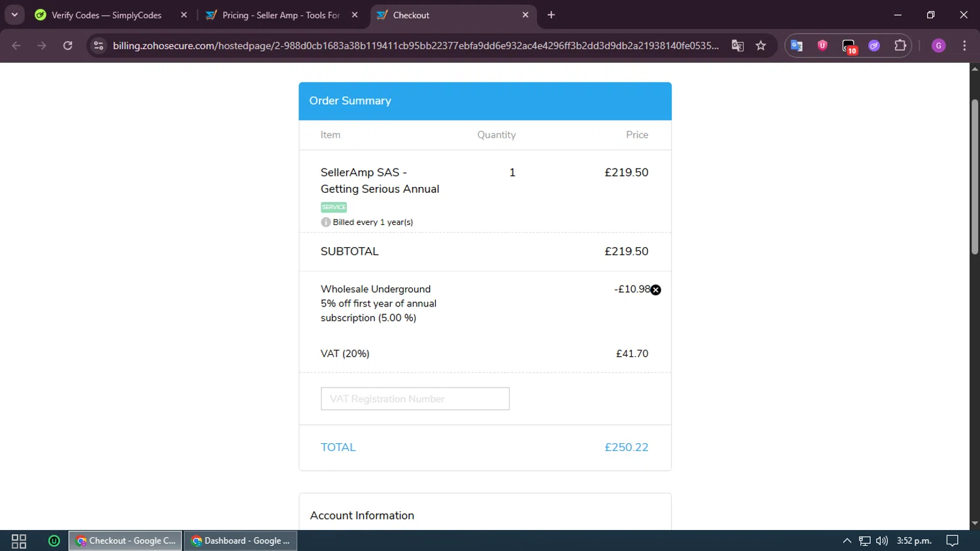Remove the Wholesale Underground discount coupon
The height and width of the screenshot is (551, 980).
click(x=655, y=290)
